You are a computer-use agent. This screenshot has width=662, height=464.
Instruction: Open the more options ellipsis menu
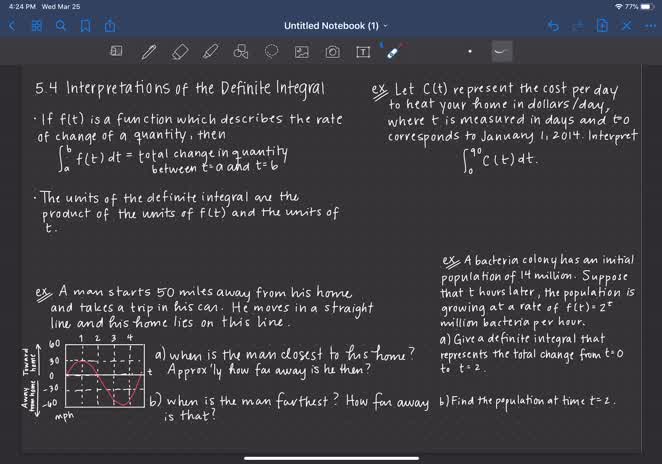point(649,25)
